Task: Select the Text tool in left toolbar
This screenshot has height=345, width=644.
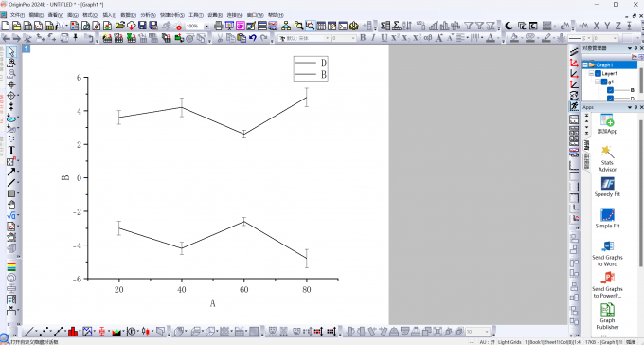Action: pyautogui.click(x=11, y=150)
